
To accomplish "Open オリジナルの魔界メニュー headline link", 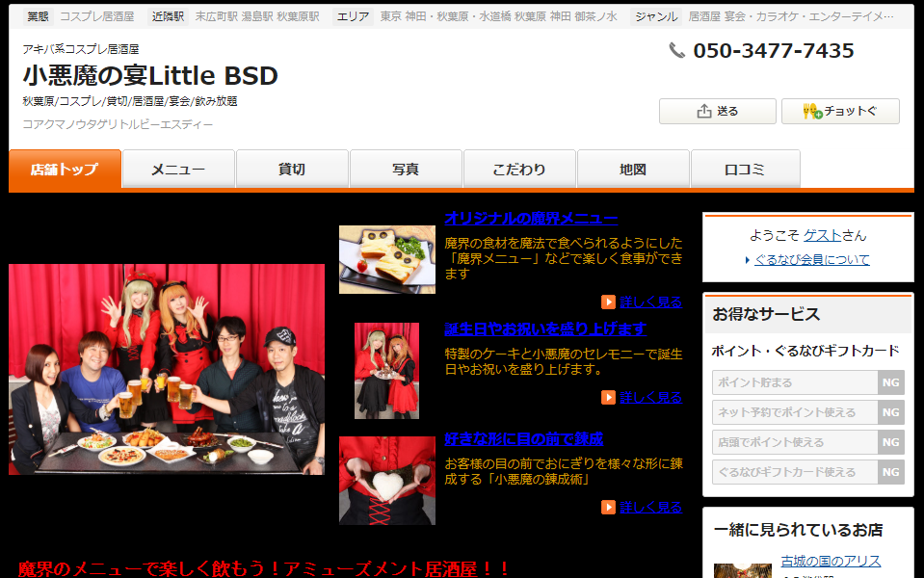I will 531,218.
